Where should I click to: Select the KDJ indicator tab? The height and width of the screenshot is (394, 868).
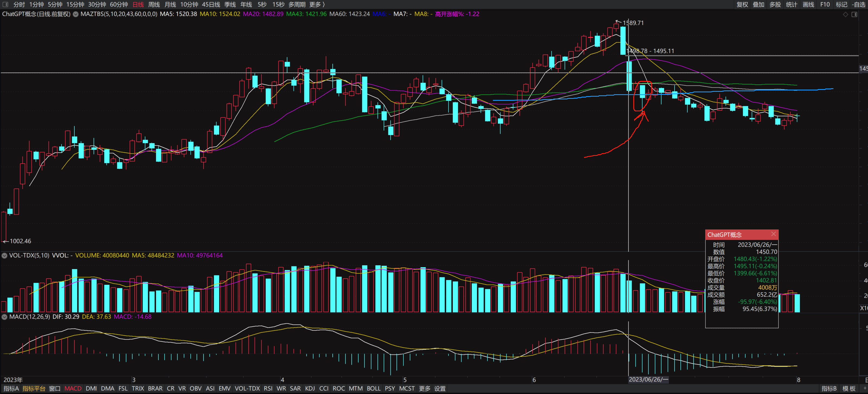[310, 389]
